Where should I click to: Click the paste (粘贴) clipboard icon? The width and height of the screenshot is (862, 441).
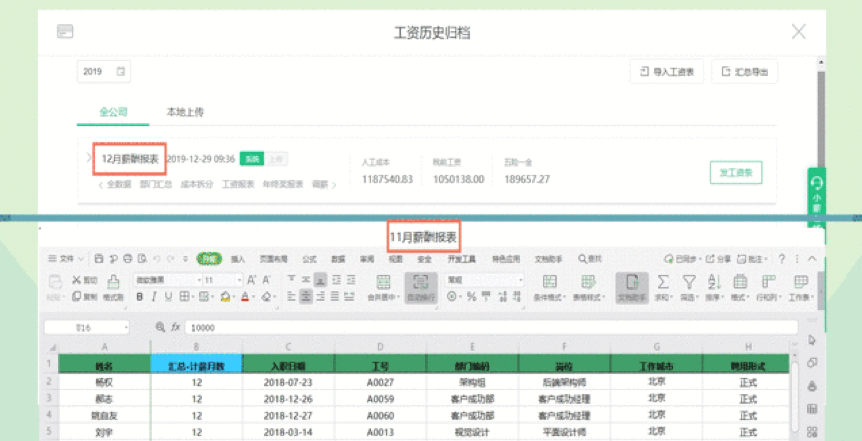tap(56, 282)
